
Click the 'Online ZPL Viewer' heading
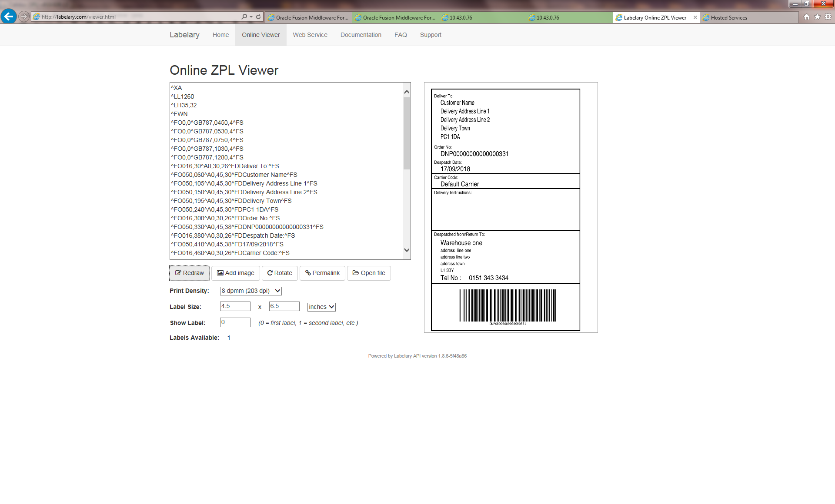pyautogui.click(x=224, y=70)
